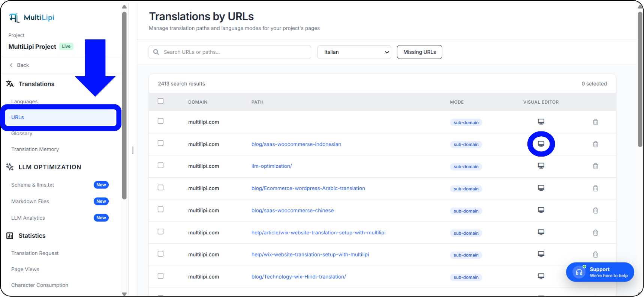Delete the blank-path multilipi.com row
644x297 pixels.
point(595,122)
